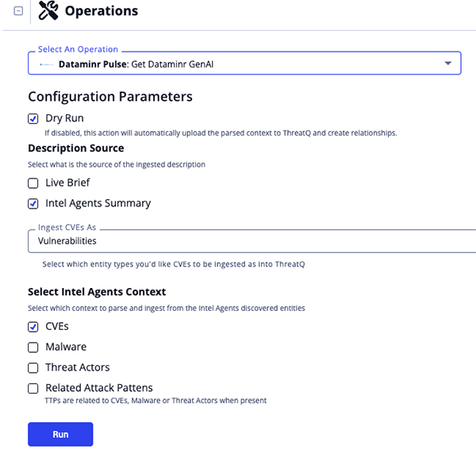Open the Select An Operation dropdown arrow

pos(448,63)
